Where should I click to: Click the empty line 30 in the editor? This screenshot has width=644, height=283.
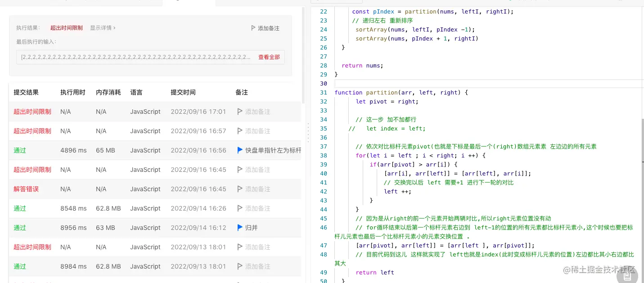click(489, 83)
